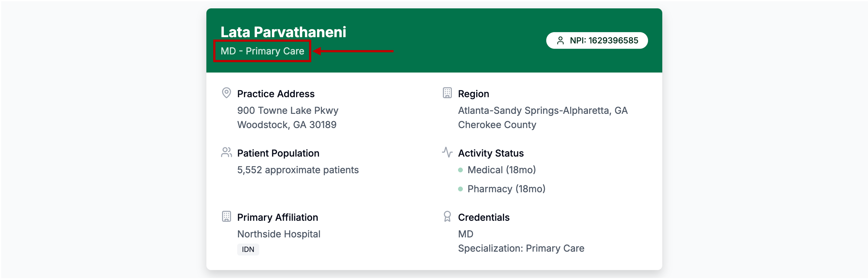Click the Woodstock, GA 30189 text
This screenshot has width=868, height=279.
286,125
